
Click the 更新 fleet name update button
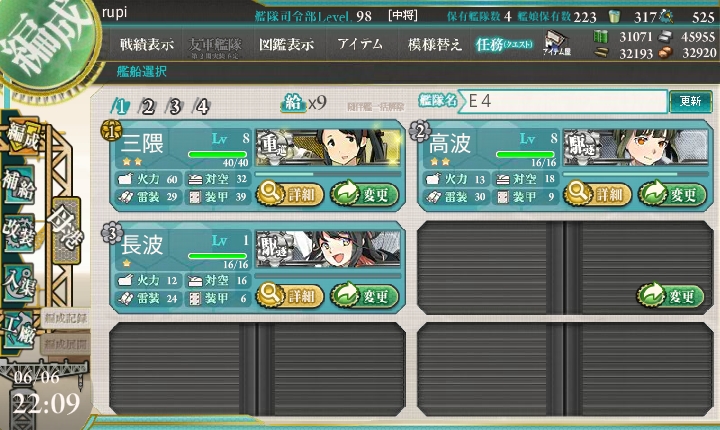point(691,101)
